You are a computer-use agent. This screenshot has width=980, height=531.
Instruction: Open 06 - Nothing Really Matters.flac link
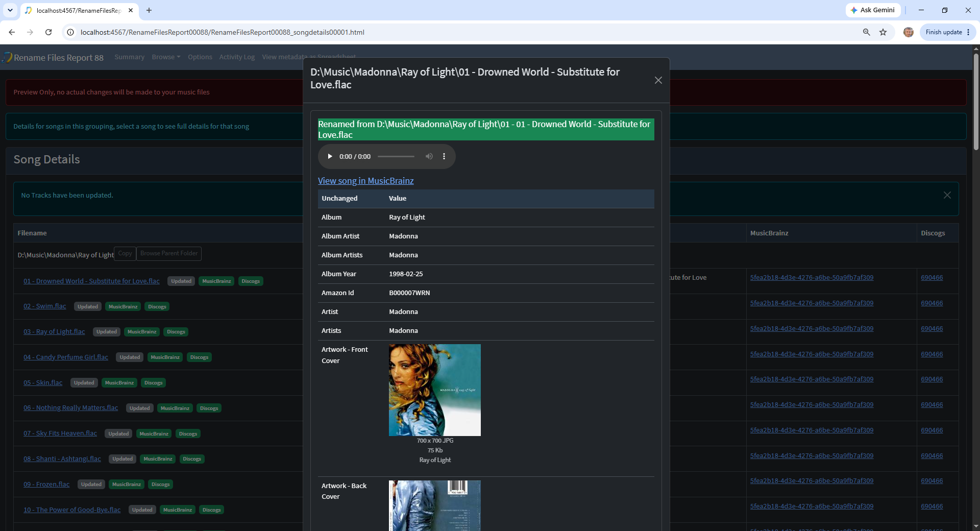70,408
